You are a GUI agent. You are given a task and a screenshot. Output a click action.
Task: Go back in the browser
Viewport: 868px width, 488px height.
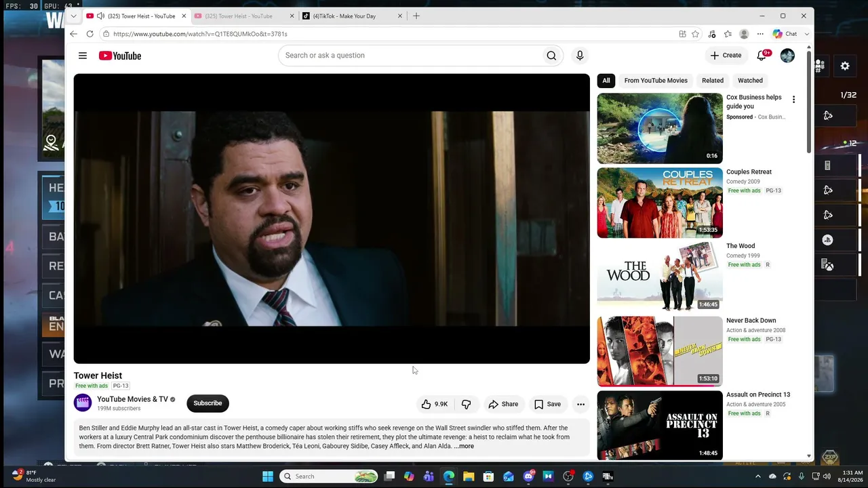[74, 34]
